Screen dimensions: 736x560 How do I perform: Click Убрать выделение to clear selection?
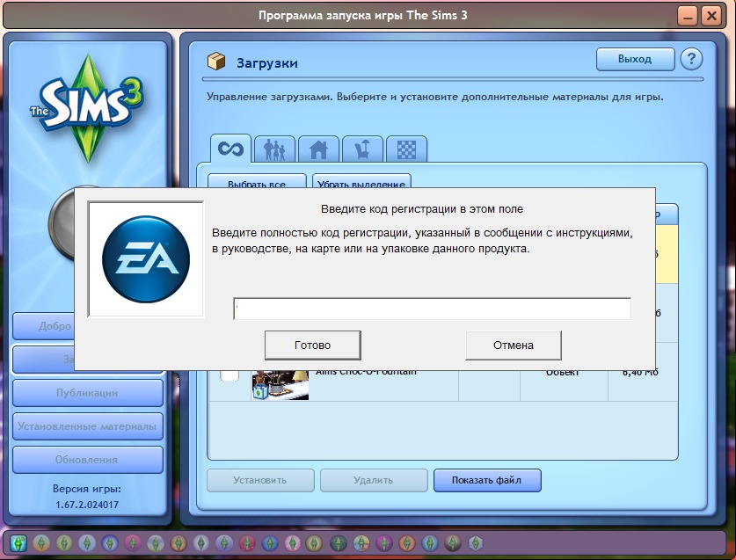(x=361, y=181)
